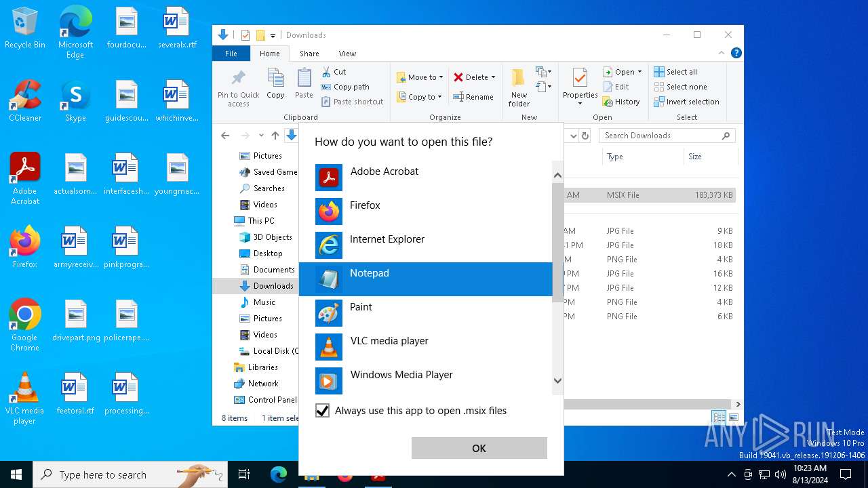
Task: Open Google Chrome desktop shortcut
Action: [25, 325]
